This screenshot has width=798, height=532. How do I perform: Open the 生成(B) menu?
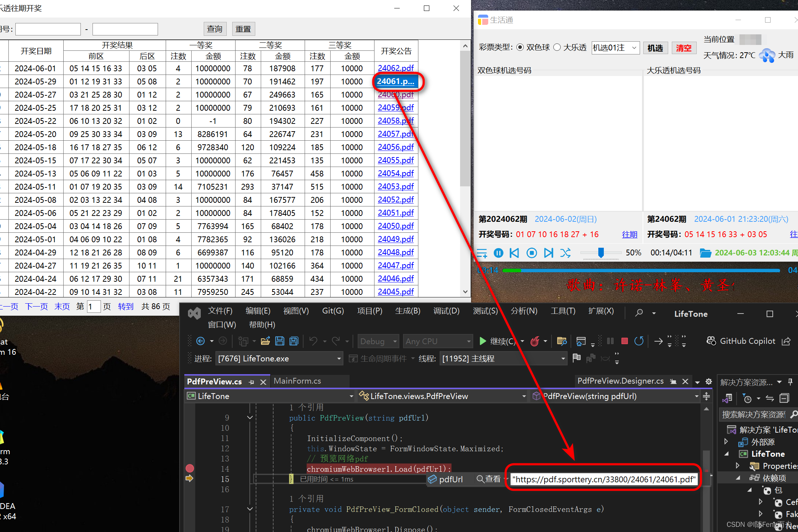click(x=408, y=311)
